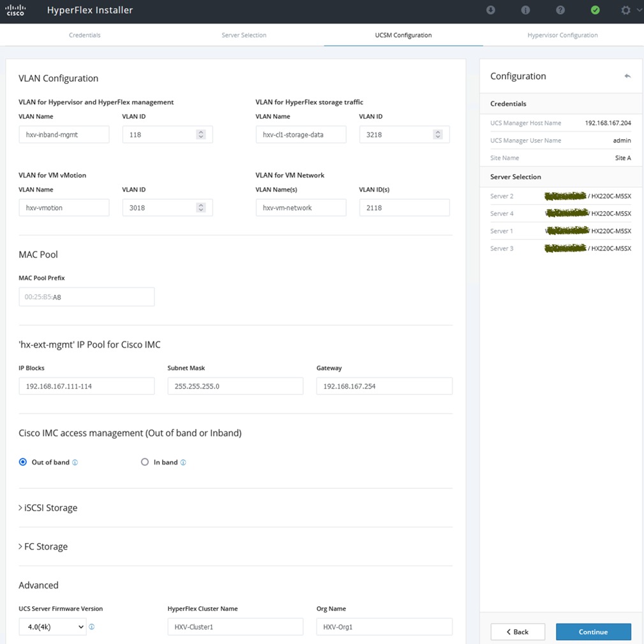Select the Out of band radio button
The height and width of the screenshot is (644, 644).
(x=23, y=462)
